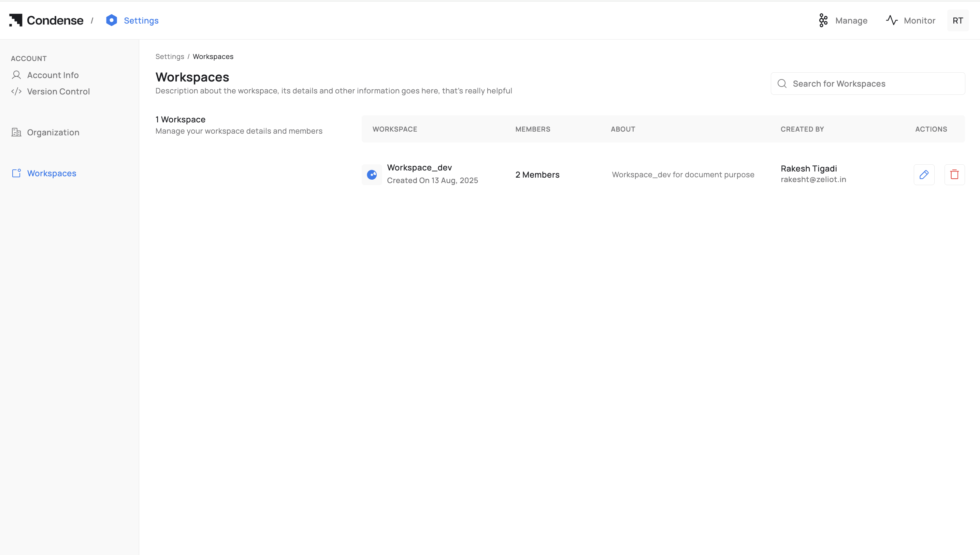
Task: Click the Monitor pulse icon
Action: [x=892, y=20]
